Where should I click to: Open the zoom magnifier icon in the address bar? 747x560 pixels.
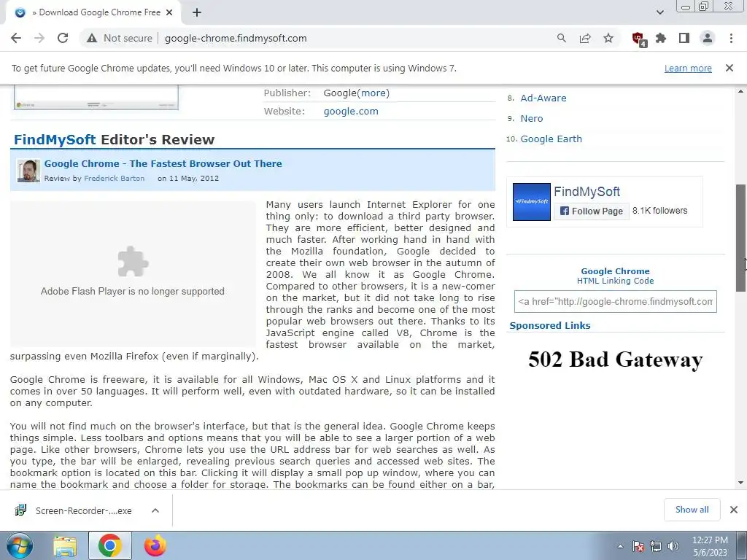click(562, 38)
